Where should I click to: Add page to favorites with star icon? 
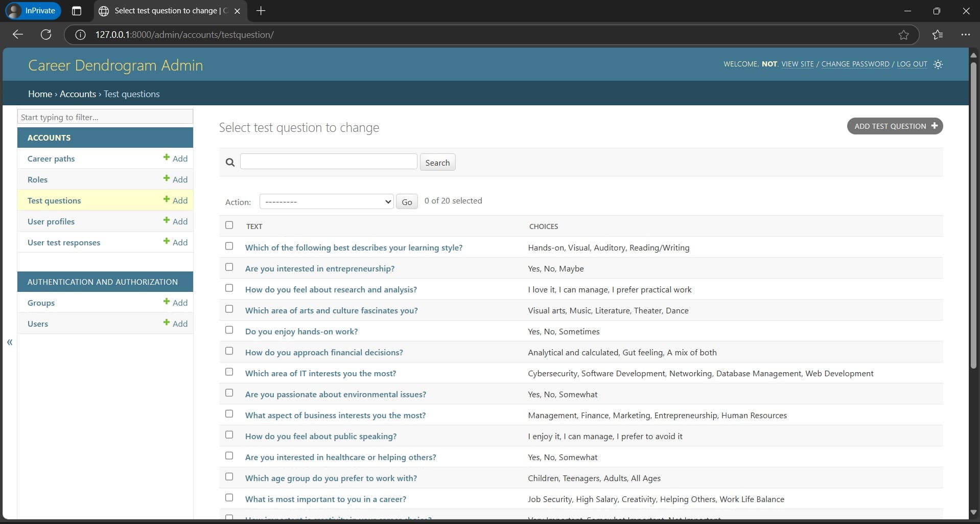coord(903,35)
